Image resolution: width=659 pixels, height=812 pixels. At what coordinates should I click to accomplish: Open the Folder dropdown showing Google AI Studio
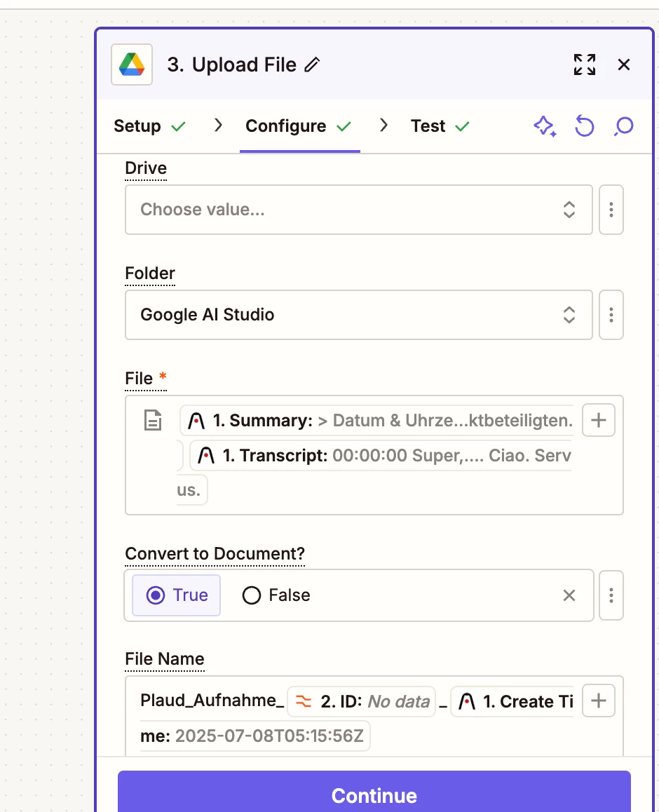[x=358, y=315]
